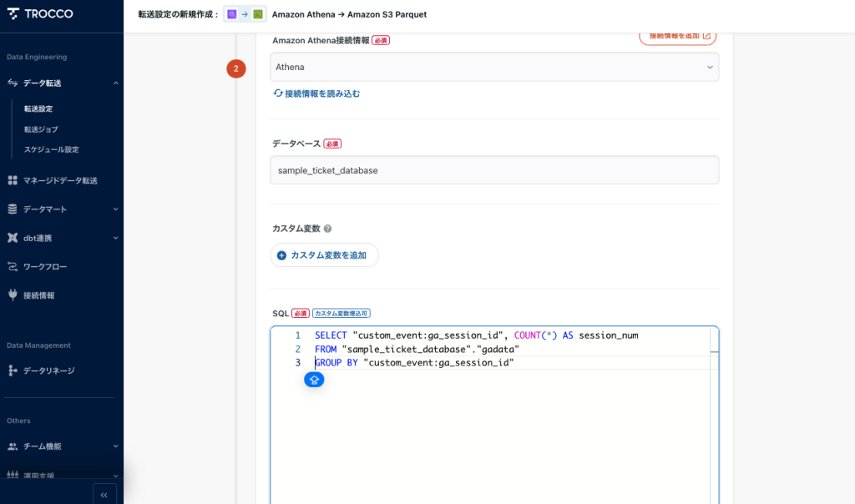Click the カスタム変数 help question icon
The image size is (855, 504).
coord(327,229)
